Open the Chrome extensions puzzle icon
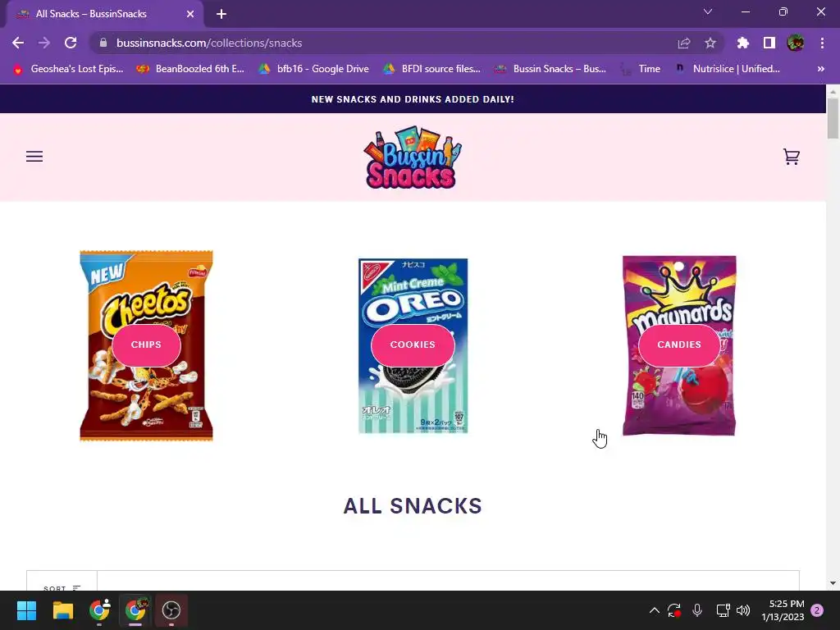The height and width of the screenshot is (630, 840). tap(742, 43)
